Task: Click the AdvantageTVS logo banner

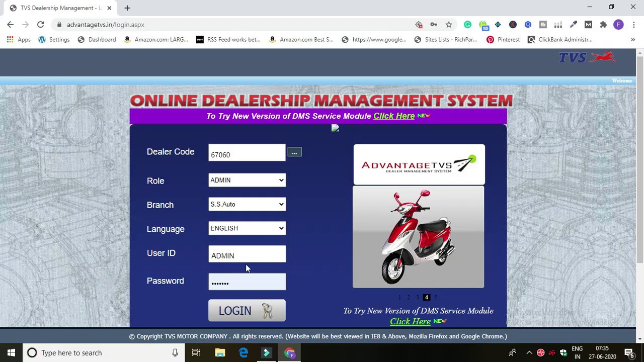Action: [x=419, y=164]
